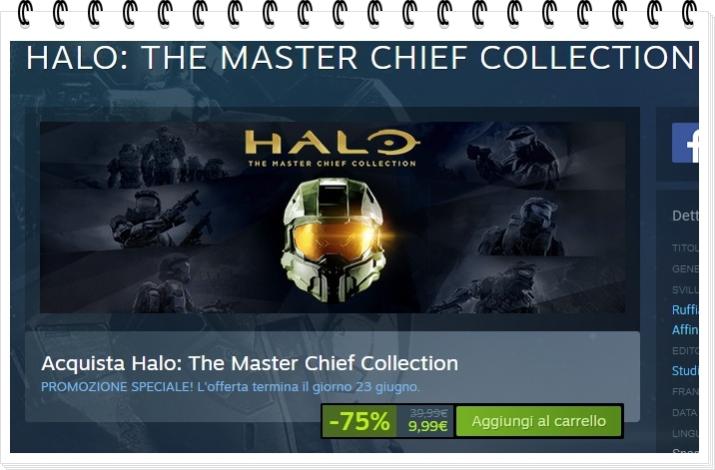Click the Facebook share icon
Viewport: 715px width, 470px height.
pyautogui.click(x=685, y=143)
